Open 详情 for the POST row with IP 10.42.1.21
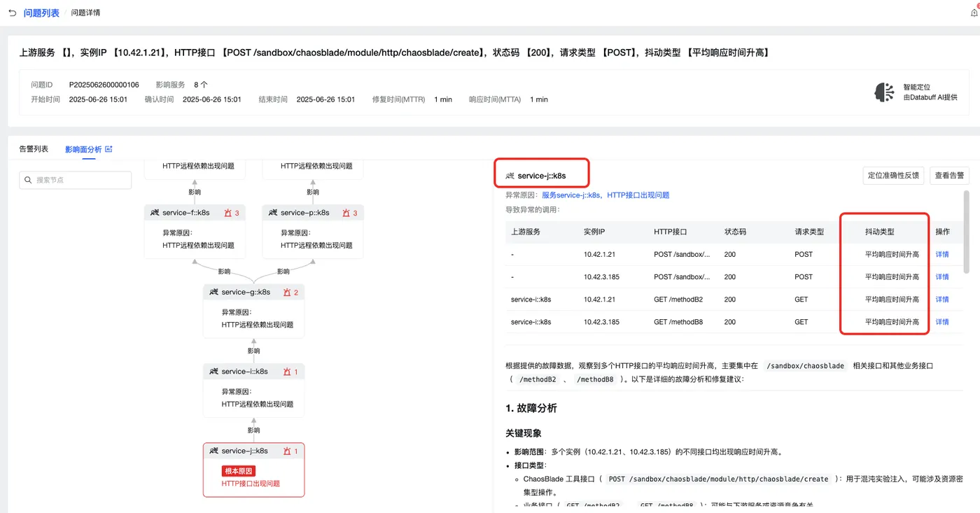The width and height of the screenshot is (980, 513). pyautogui.click(x=942, y=254)
